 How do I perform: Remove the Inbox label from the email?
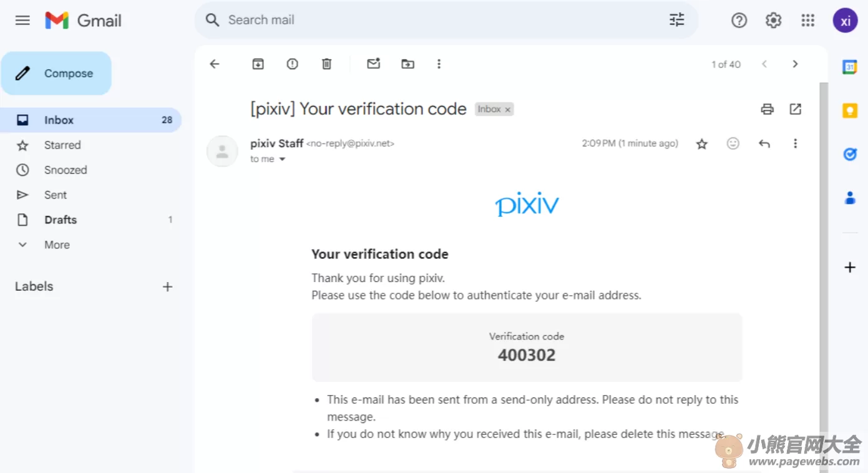508,110
